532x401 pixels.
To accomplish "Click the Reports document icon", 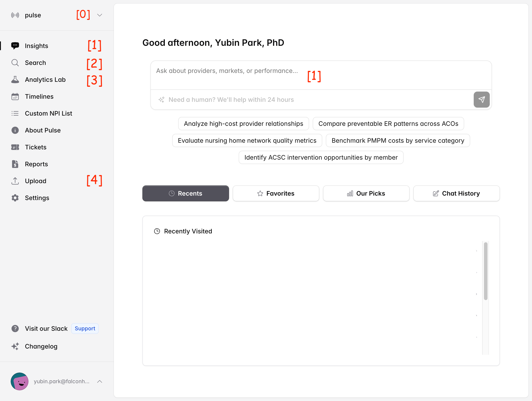I will (15, 164).
